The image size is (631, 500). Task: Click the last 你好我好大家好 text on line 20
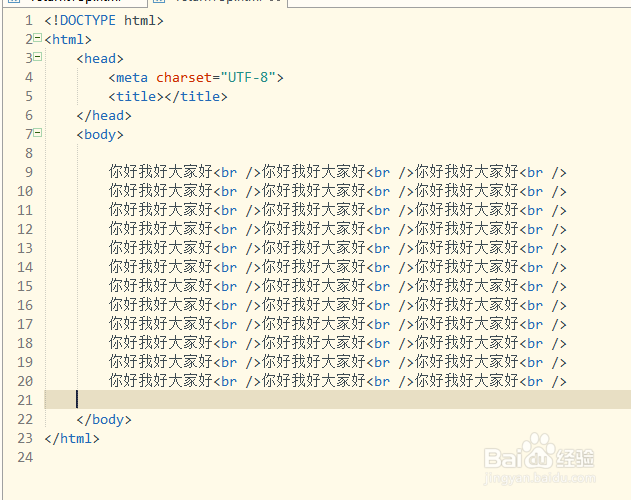tap(466, 381)
